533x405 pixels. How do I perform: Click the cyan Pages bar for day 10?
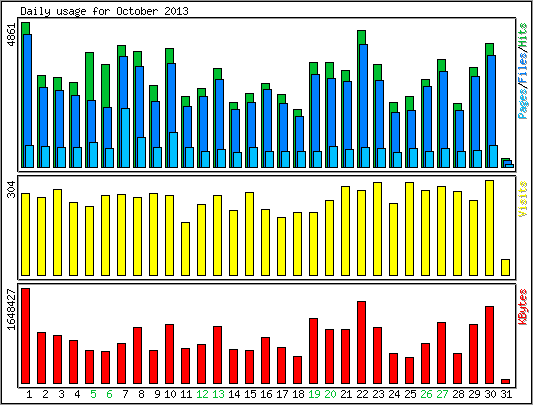pyautogui.click(x=173, y=150)
